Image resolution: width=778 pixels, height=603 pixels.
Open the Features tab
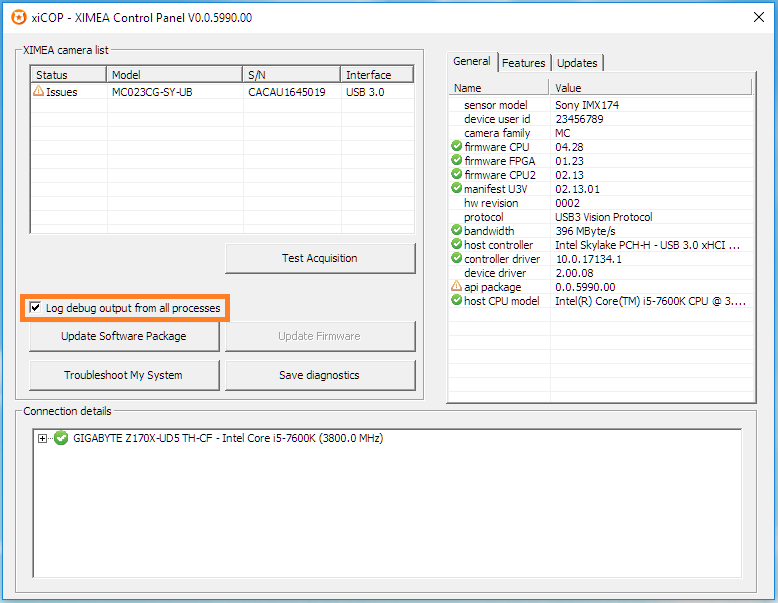(523, 63)
